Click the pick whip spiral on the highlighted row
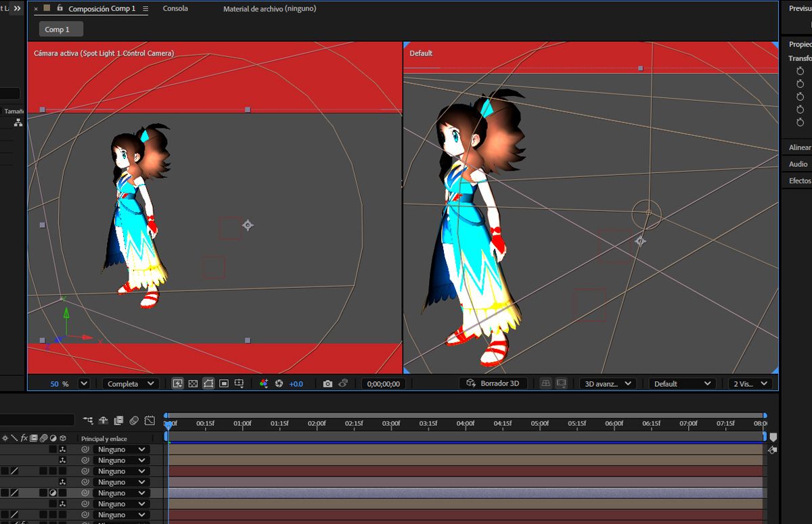The height and width of the screenshot is (524, 812). pos(85,493)
